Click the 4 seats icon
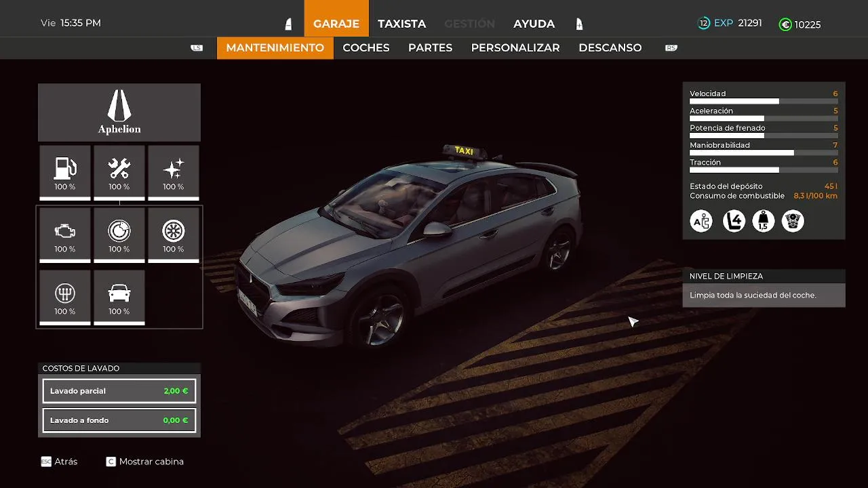The width and height of the screenshot is (868, 488). [x=733, y=221]
